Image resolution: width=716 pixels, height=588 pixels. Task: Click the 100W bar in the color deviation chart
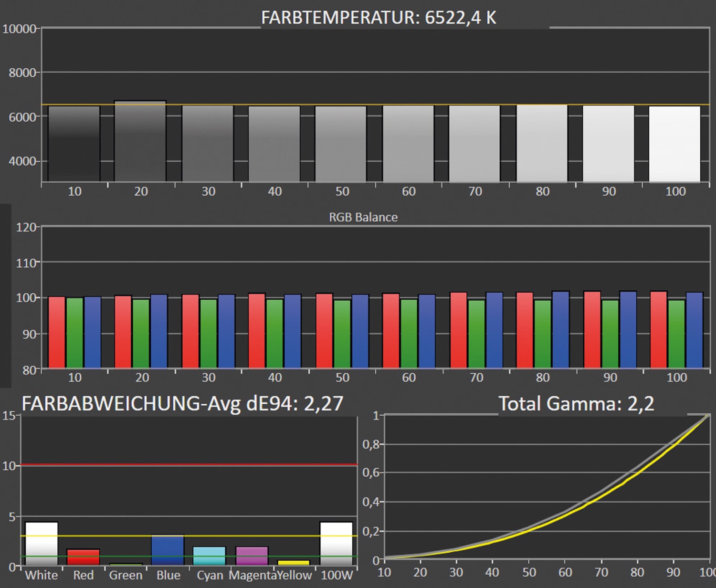(x=336, y=544)
